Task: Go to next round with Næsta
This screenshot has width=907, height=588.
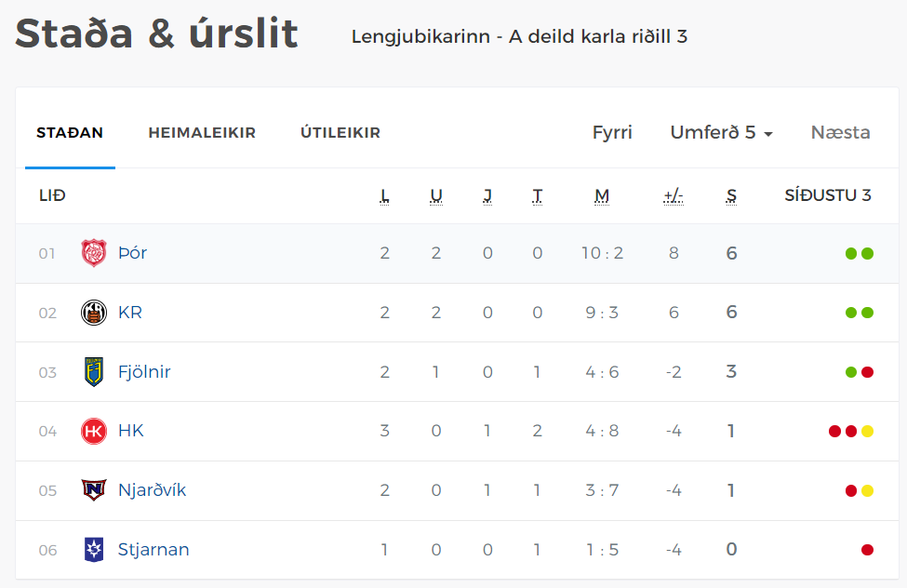Action: (x=840, y=132)
